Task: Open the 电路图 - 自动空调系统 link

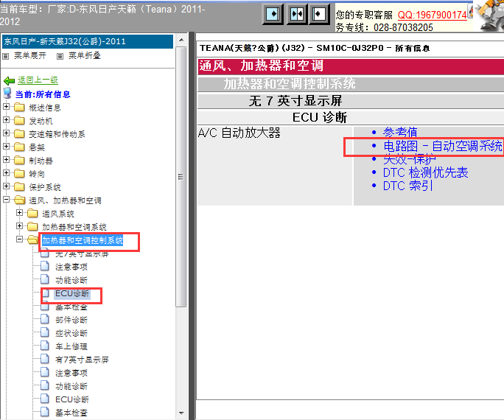Action: point(442,146)
